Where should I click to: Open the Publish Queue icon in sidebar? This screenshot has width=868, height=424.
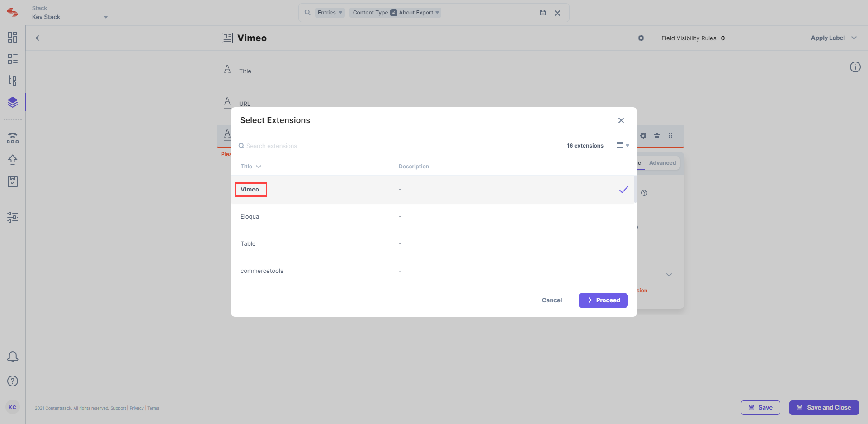coord(13,138)
